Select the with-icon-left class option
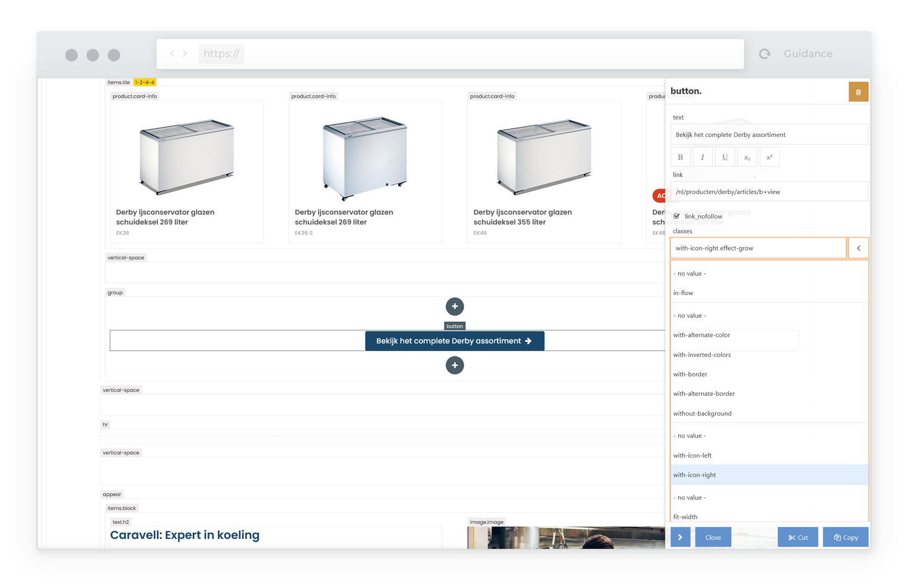Screen dimensions: 906x588 (x=692, y=455)
